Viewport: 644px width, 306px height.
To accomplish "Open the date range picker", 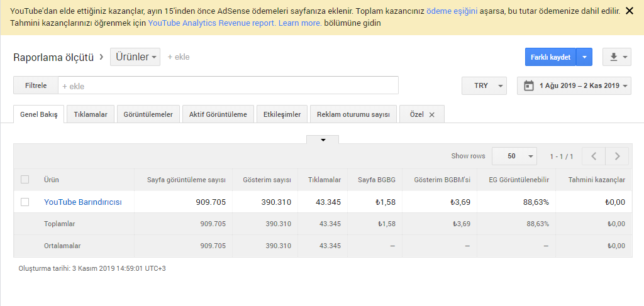I will point(574,85).
